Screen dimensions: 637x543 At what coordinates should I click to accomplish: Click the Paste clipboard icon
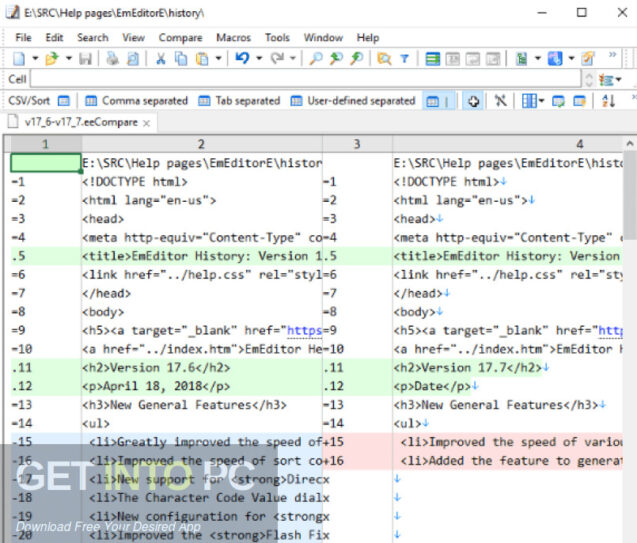[x=202, y=59]
